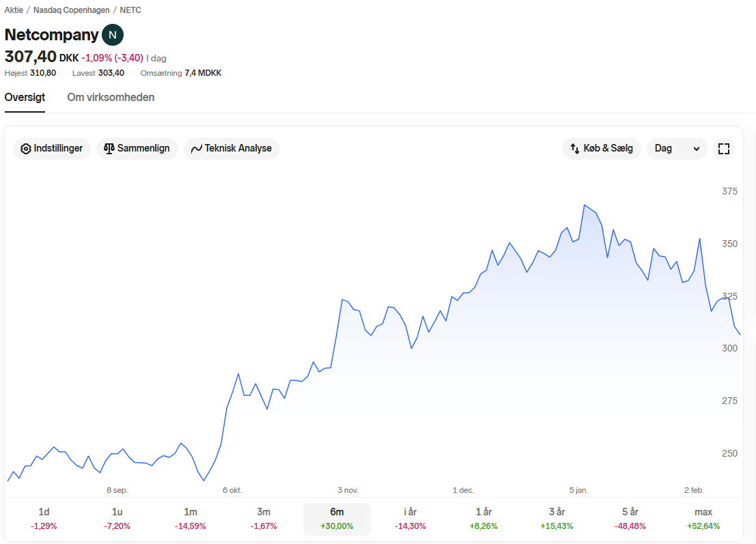Screen dimensions: 756x544
Task: Click the Højest value 310,80
Action: coord(43,73)
